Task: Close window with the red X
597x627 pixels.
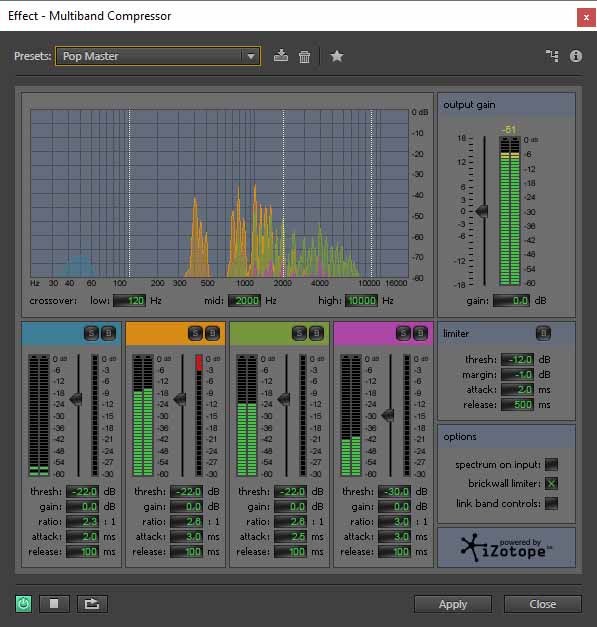Action: pos(586,17)
